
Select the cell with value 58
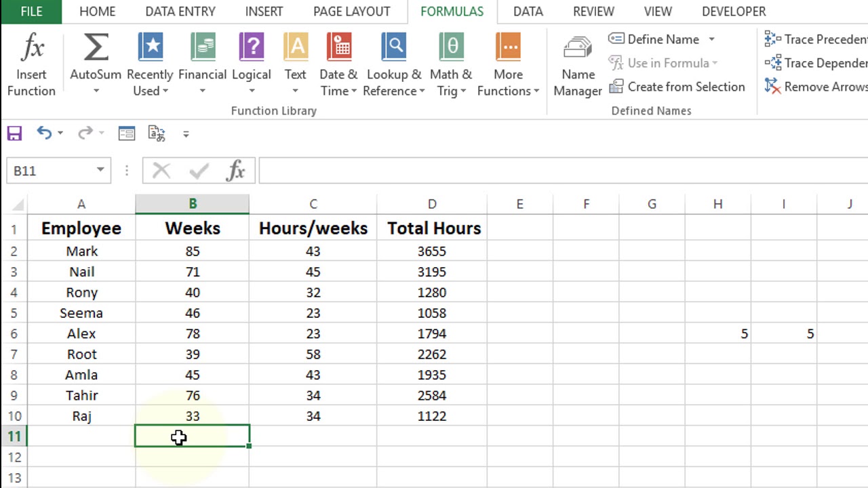tap(313, 354)
